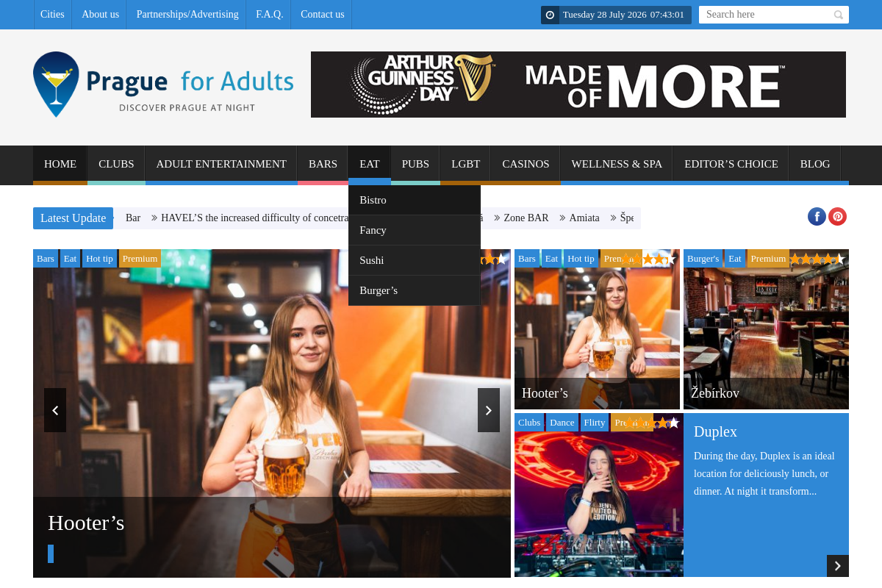The height and width of the screenshot is (588, 882).
Task: Click the star rating on Žebírkov card
Action: pyautogui.click(x=817, y=259)
